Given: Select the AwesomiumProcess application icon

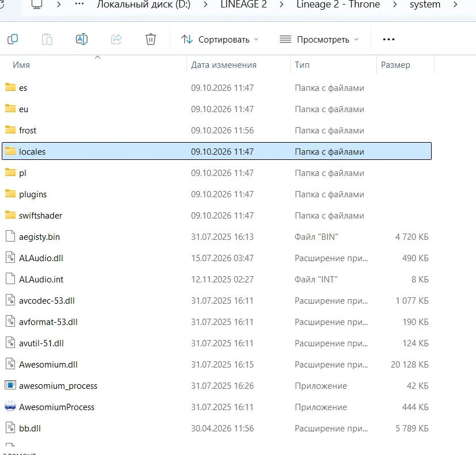Looking at the screenshot, I should 10,407.
